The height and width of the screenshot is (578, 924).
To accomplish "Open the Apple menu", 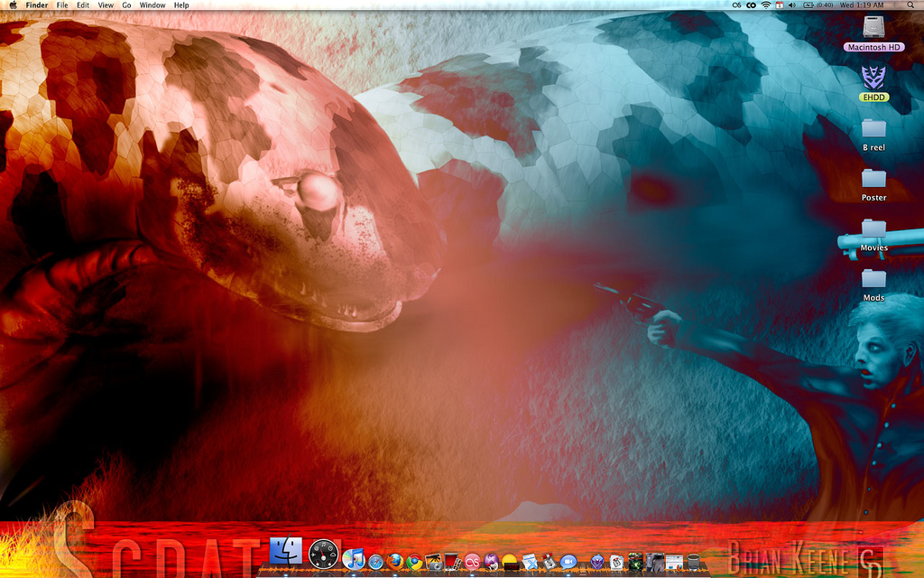I will tap(13, 5).
